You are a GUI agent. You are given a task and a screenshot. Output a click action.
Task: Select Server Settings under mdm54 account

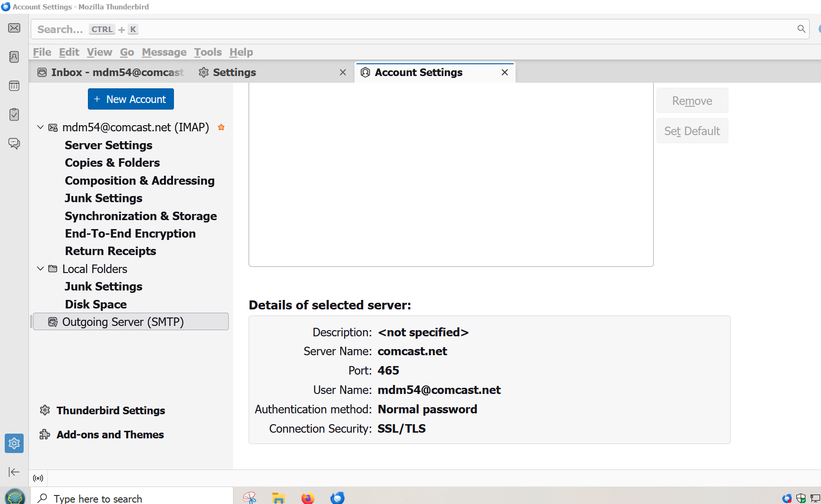pyautogui.click(x=109, y=145)
